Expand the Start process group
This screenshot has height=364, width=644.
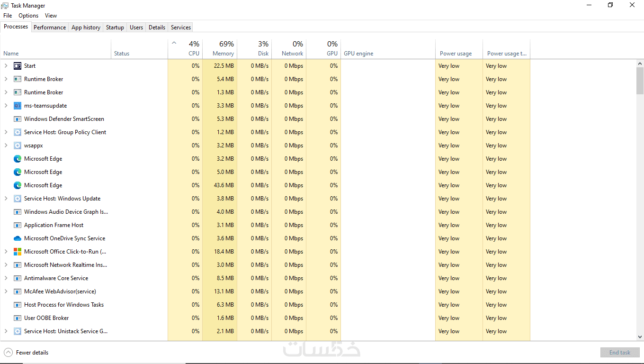(6, 66)
